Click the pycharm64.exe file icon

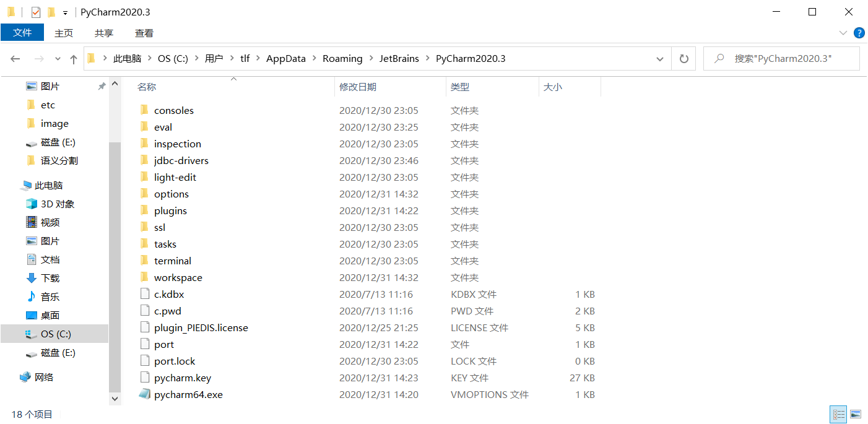[144, 394]
